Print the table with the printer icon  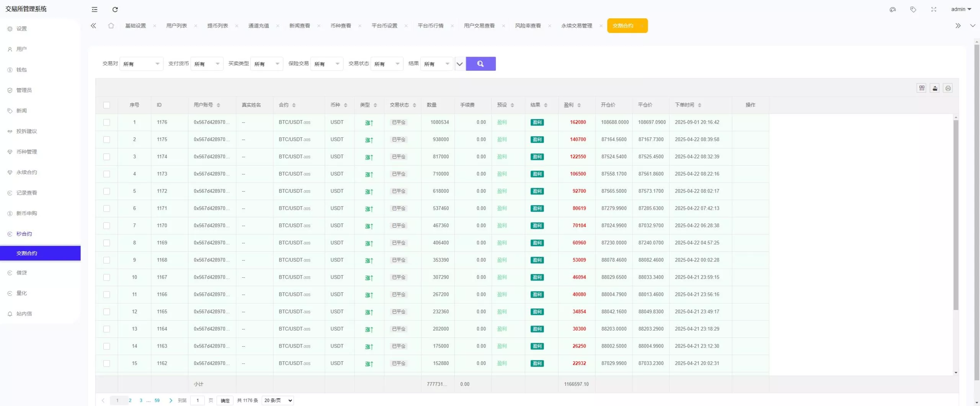[948, 88]
